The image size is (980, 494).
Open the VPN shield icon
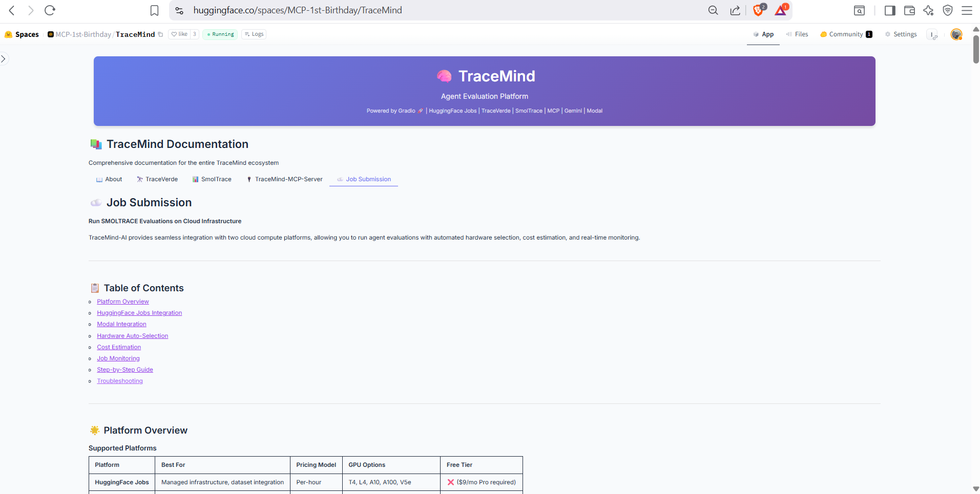[x=948, y=10]
